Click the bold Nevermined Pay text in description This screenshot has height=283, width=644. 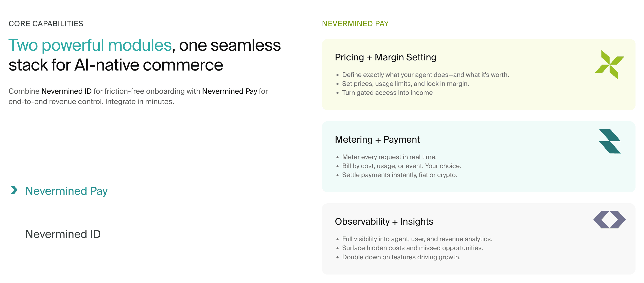pyautogui.click(x=229, y=91)
